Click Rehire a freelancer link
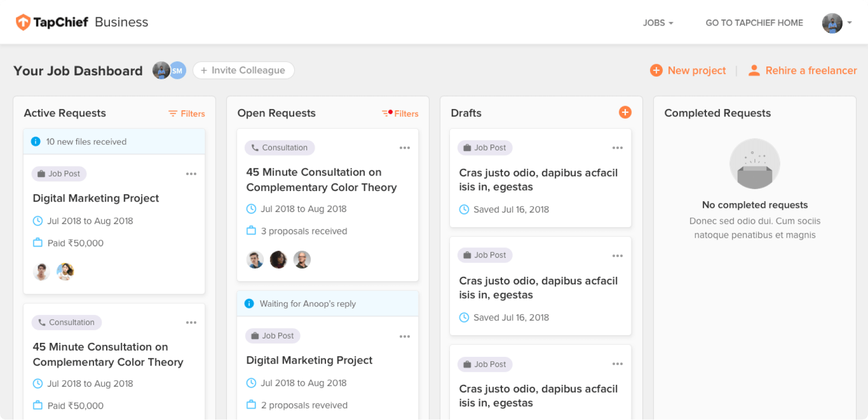Viewport: 868px width, 420px height. point(802,70)
